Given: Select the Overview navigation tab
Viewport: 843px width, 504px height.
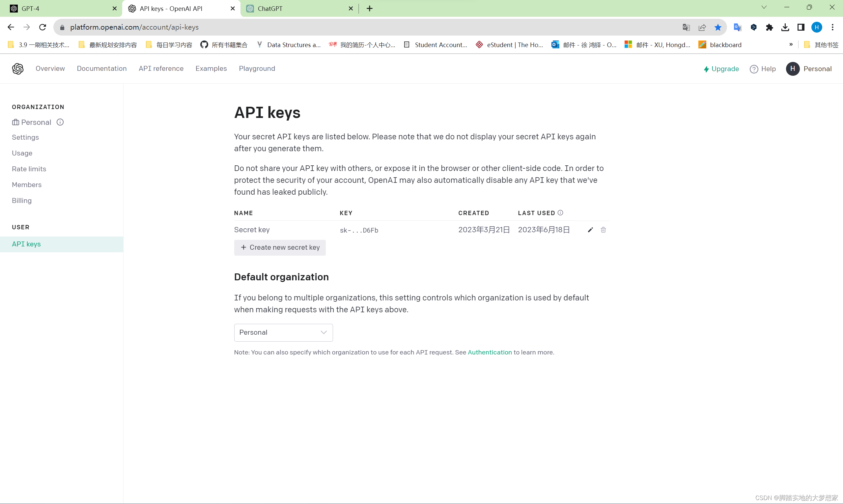Looking at the screenshot, I should (x=50, y=69).
